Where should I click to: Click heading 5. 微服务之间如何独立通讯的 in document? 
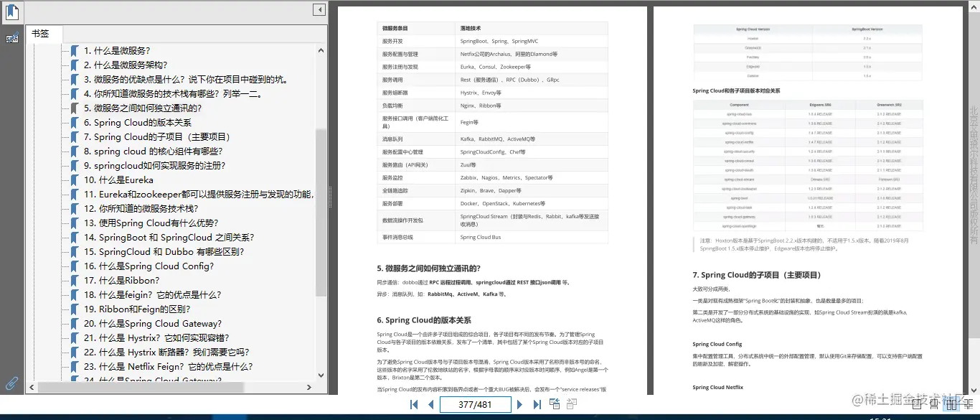click(428, 268)
